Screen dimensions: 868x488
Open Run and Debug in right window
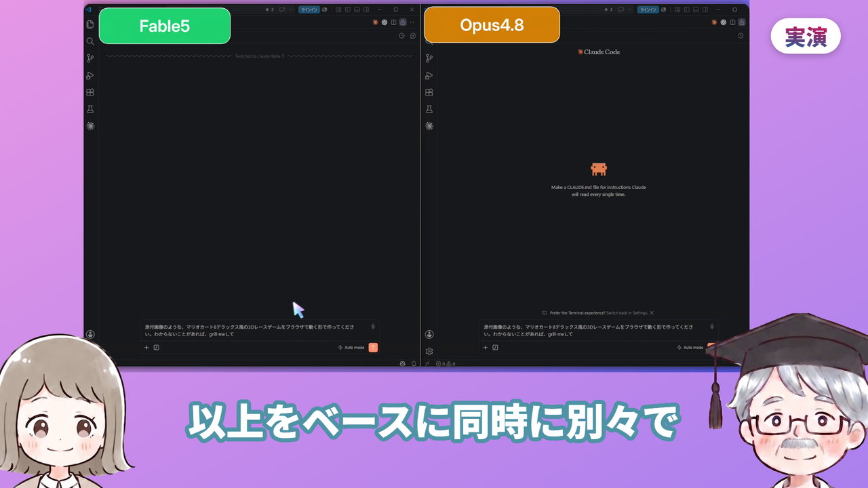429,75
